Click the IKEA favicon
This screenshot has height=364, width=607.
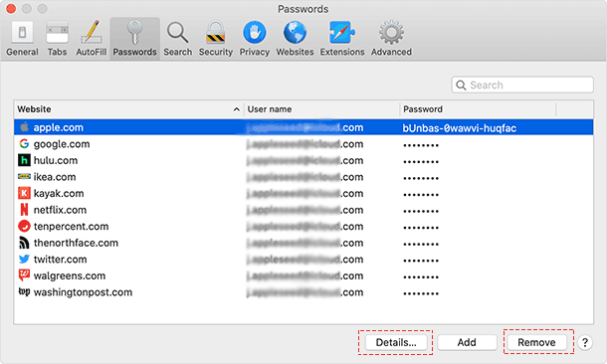click(x=24, y=176)
